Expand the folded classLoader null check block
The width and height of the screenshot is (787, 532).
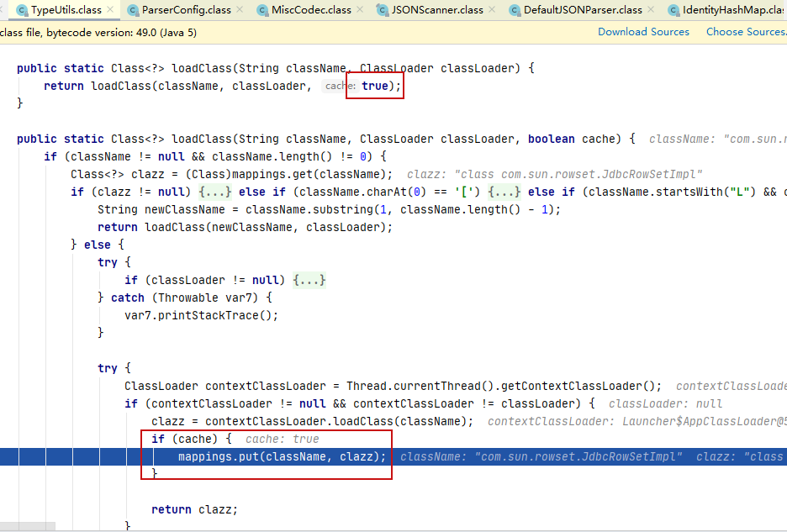(x=311, y=279)
